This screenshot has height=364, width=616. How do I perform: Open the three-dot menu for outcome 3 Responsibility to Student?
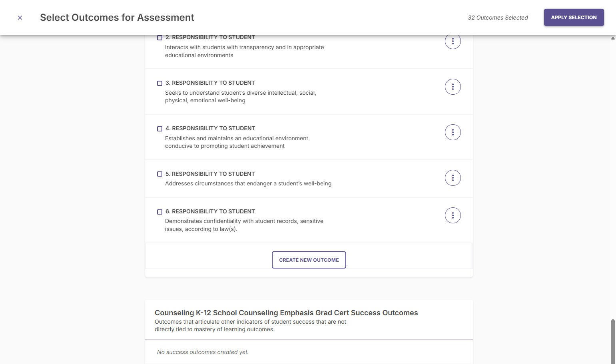(x=453, y=87)
